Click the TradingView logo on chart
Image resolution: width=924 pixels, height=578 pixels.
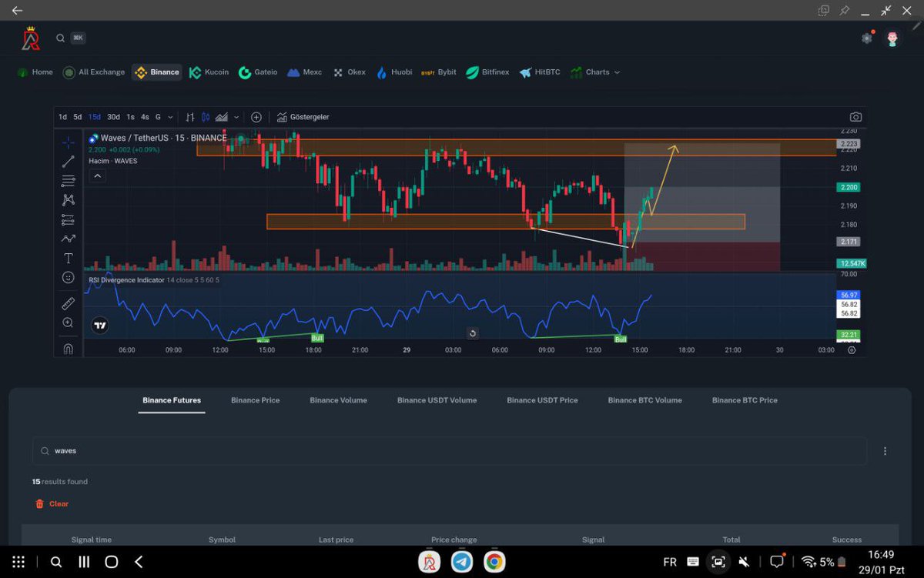[x=100, y=326]
